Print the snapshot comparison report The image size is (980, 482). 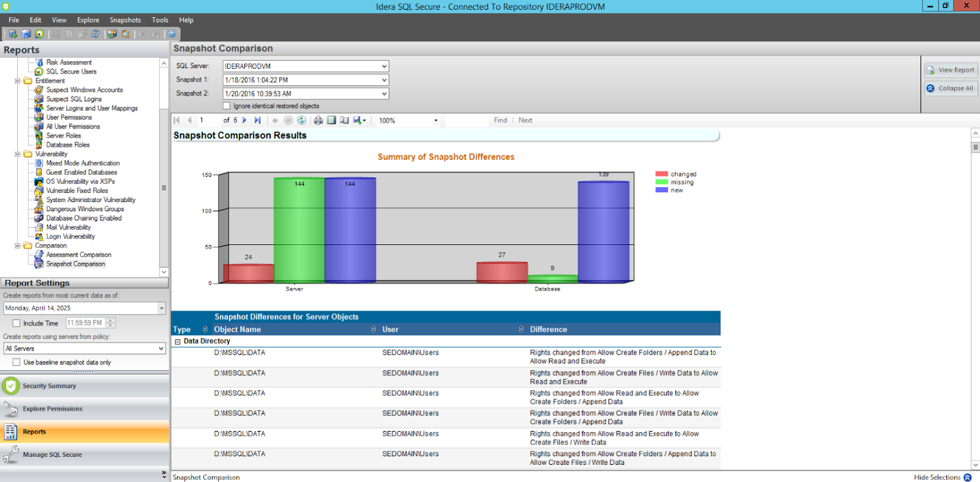click(x=318, y=121)
